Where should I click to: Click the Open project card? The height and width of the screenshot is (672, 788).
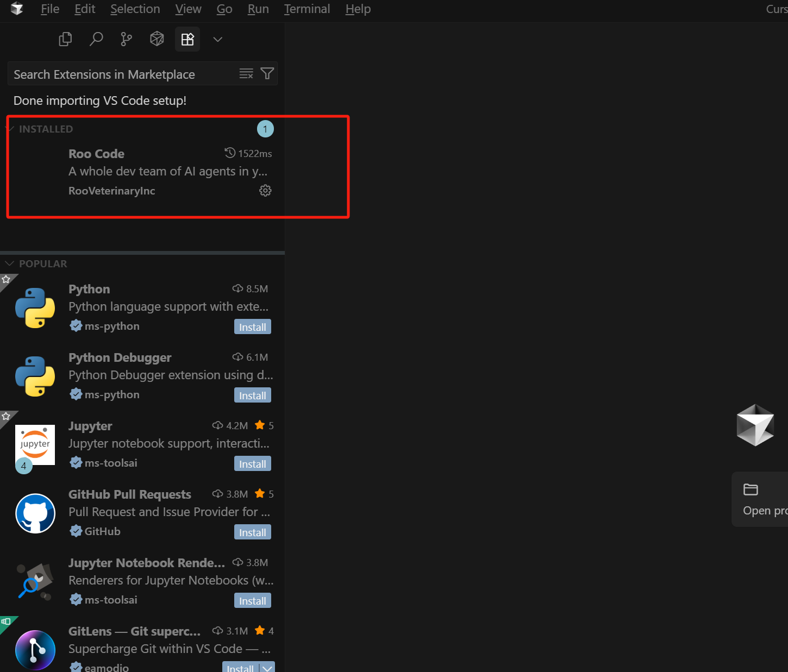click(760, 500)
